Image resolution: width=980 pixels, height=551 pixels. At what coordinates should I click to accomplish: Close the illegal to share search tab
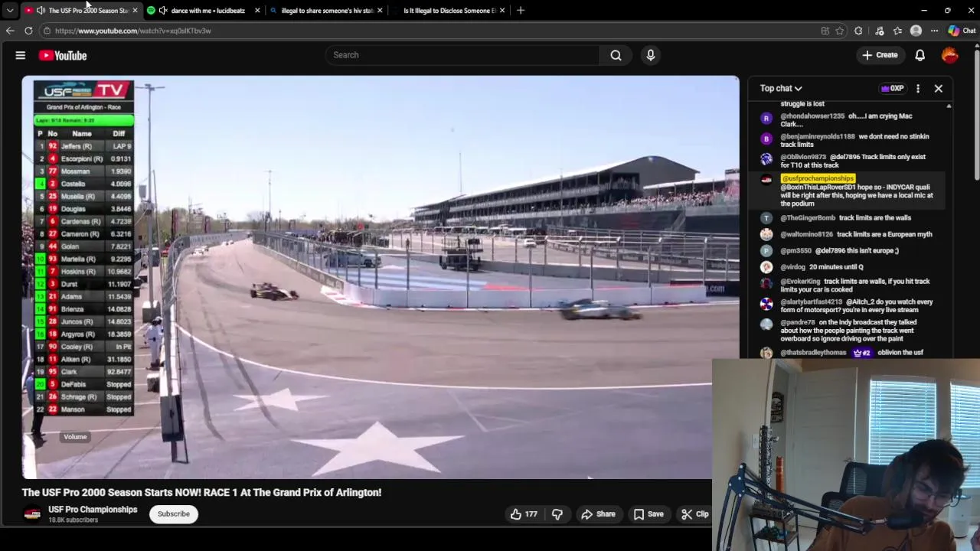[380, 11]
